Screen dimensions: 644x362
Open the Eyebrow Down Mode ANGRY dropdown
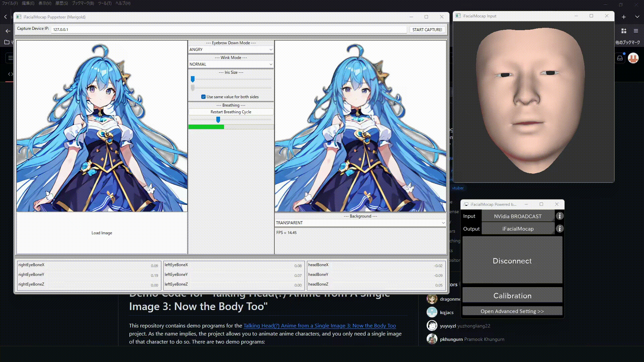(231, 49)
